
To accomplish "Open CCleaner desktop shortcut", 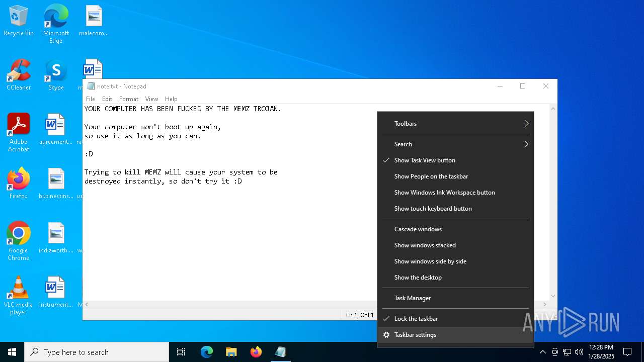I will 19,75.
